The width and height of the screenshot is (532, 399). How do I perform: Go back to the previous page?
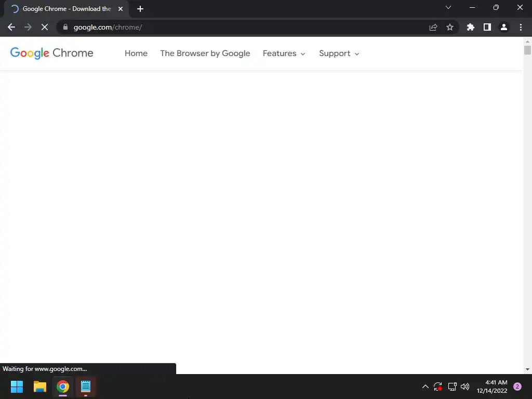(11, 27)
